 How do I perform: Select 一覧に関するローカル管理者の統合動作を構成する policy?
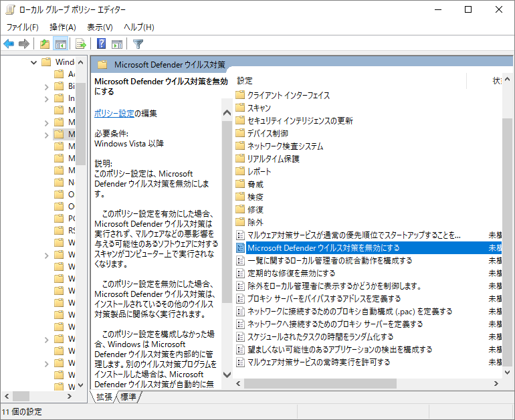pyautogui.click(x=369, y=261)
